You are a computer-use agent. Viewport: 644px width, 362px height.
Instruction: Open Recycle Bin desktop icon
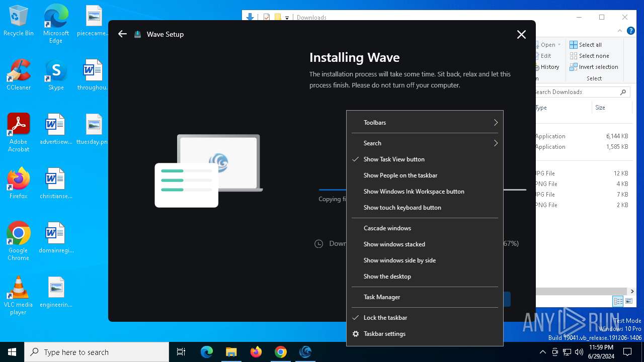19,21
